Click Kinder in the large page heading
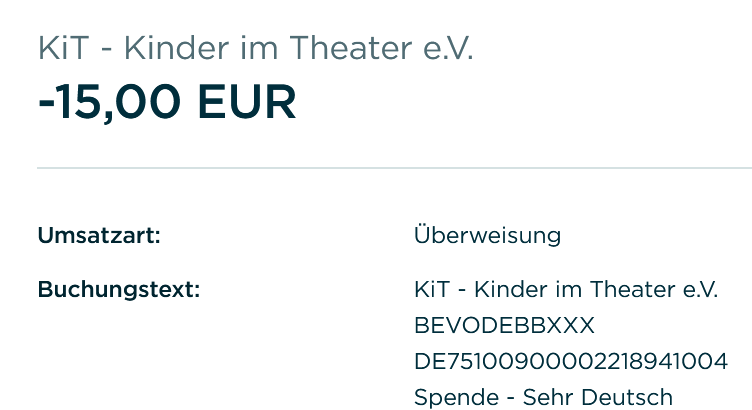The image size is (752, 410). [x=171, y=47]
